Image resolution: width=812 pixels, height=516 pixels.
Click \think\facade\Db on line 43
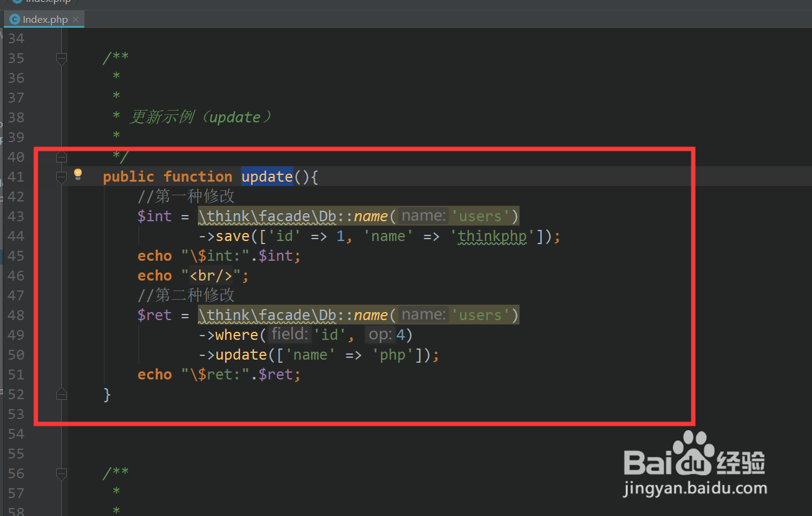pyautogui.click(x=267, y=216)
